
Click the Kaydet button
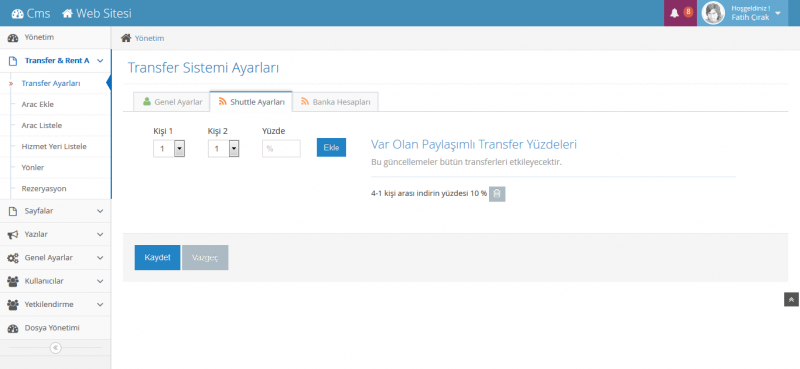[x=157, y=257]
